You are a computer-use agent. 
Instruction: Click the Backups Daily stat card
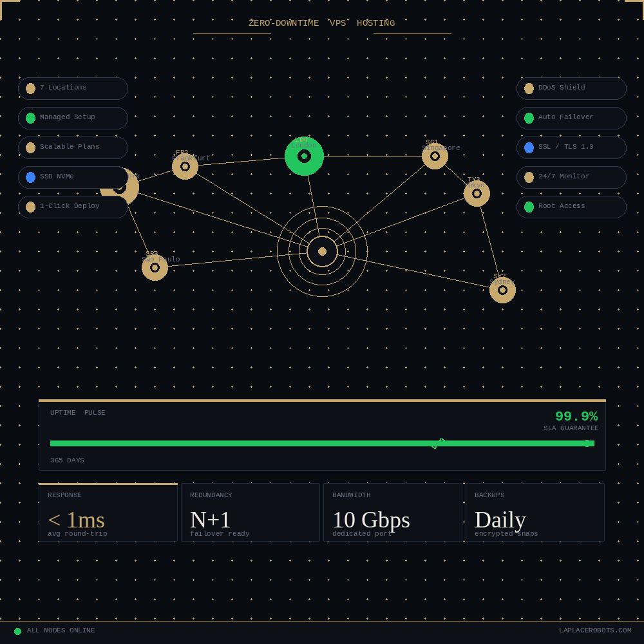535,513
